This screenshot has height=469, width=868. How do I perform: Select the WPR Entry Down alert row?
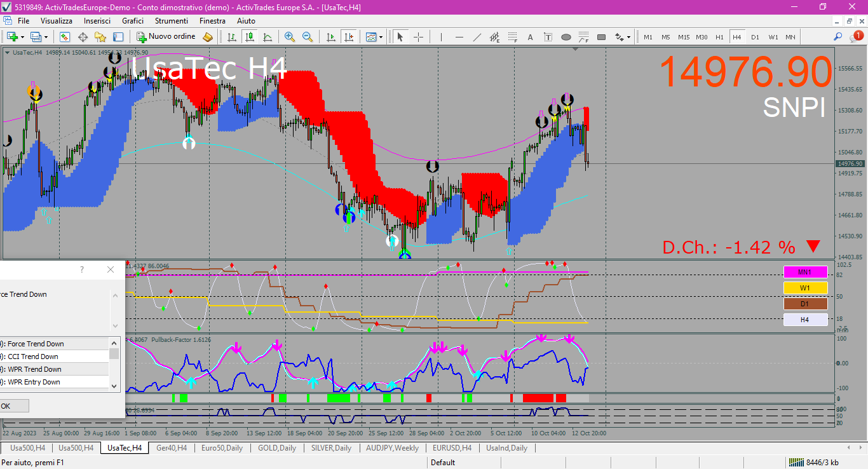[x=54, y=382]
